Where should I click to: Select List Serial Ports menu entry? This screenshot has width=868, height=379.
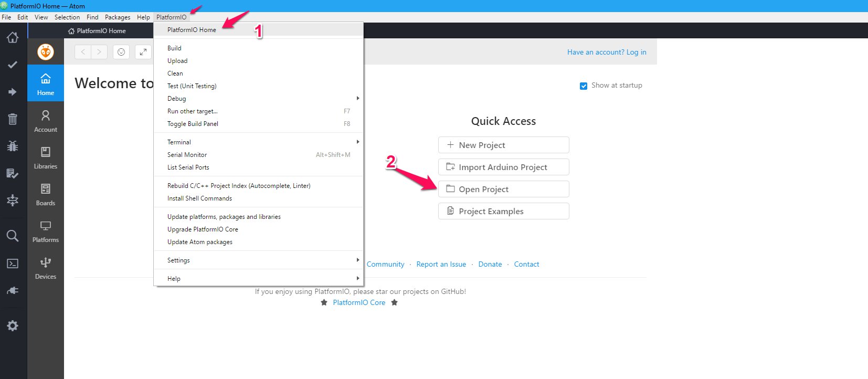[258, 167]
